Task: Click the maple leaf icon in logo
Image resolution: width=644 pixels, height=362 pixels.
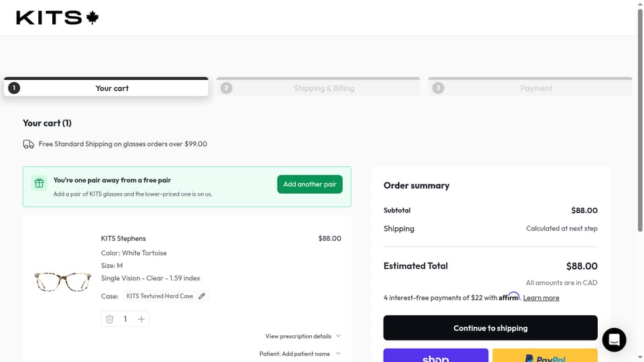Action: click(x=93, y=17)
